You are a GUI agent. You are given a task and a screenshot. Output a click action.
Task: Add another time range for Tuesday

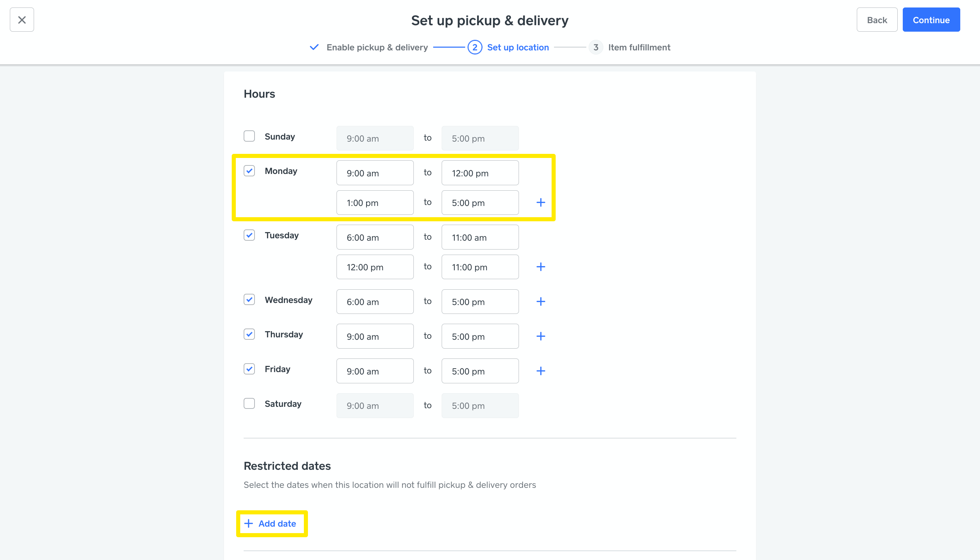pyautogui.click(x=541, y=267)
